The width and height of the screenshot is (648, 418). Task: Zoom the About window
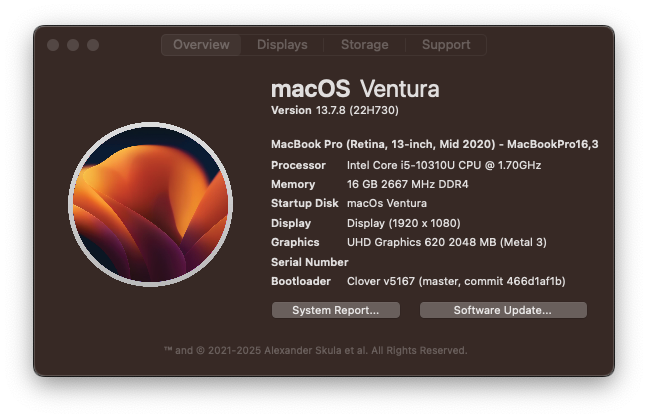pos(93,45)
